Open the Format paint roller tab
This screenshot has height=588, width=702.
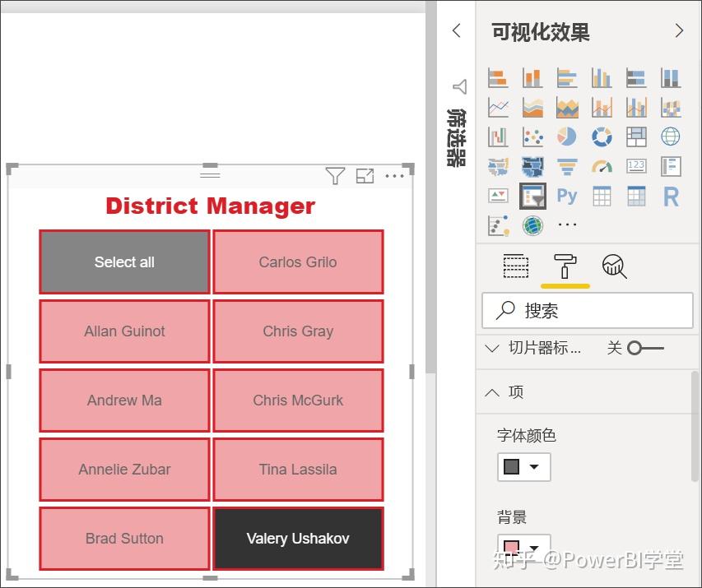pyautogui.click(x=565, y=266)
